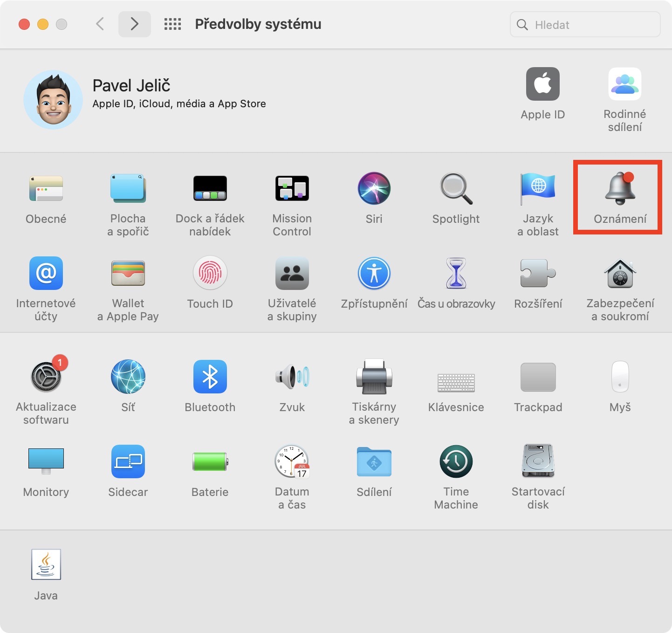Screen dimensions: 672x633
Task: Open Apple ID settings
Action: coord(543,84)
